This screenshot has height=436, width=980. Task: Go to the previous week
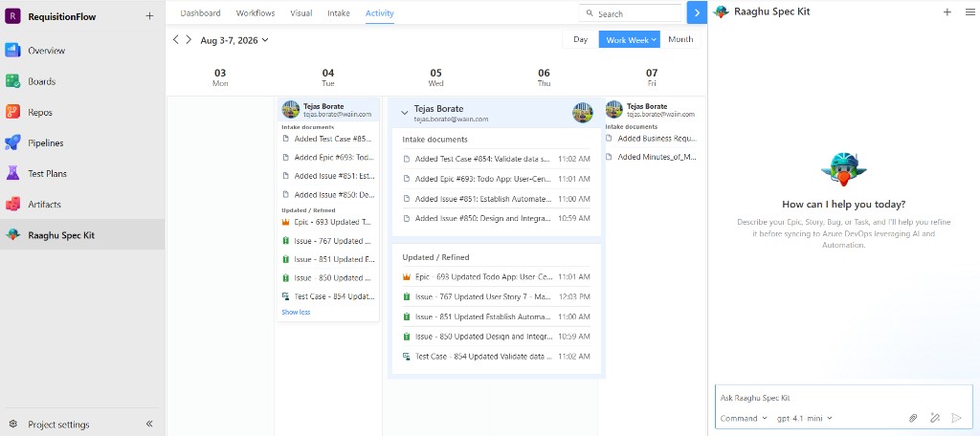point(176,40)
